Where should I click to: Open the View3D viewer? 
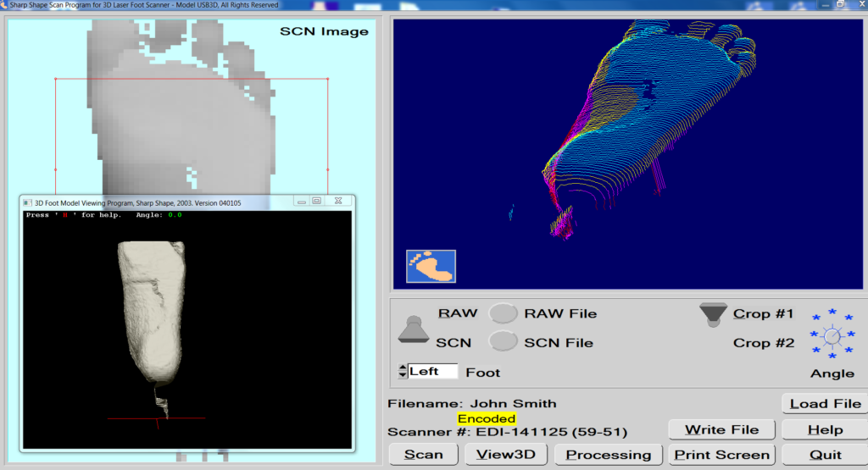[x=505, y=454]
